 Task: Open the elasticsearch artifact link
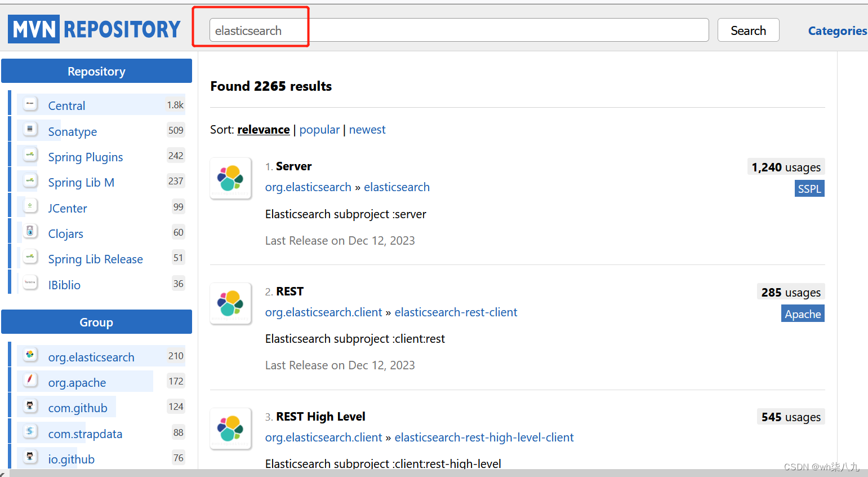pos(397,187)
